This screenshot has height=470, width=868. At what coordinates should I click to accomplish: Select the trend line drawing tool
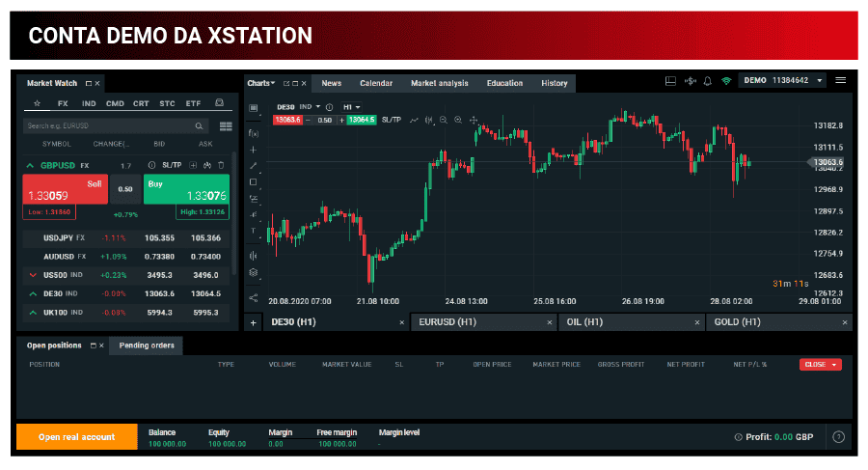(x=254, y=166)
